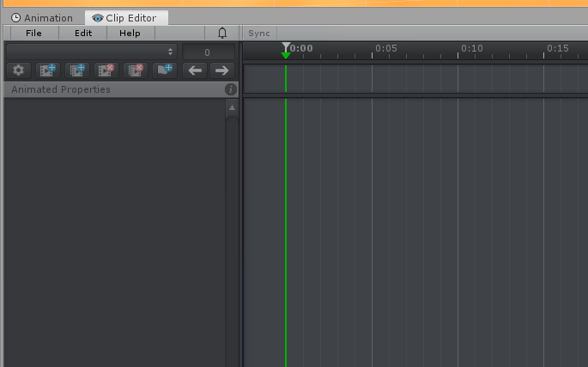Click the add flag marker icon

tap(165, 70)
